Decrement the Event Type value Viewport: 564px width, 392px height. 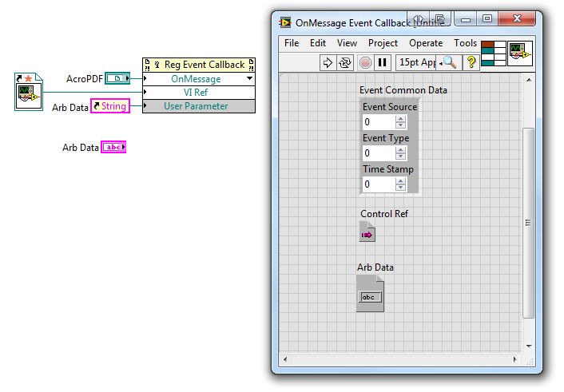point(400,156)
